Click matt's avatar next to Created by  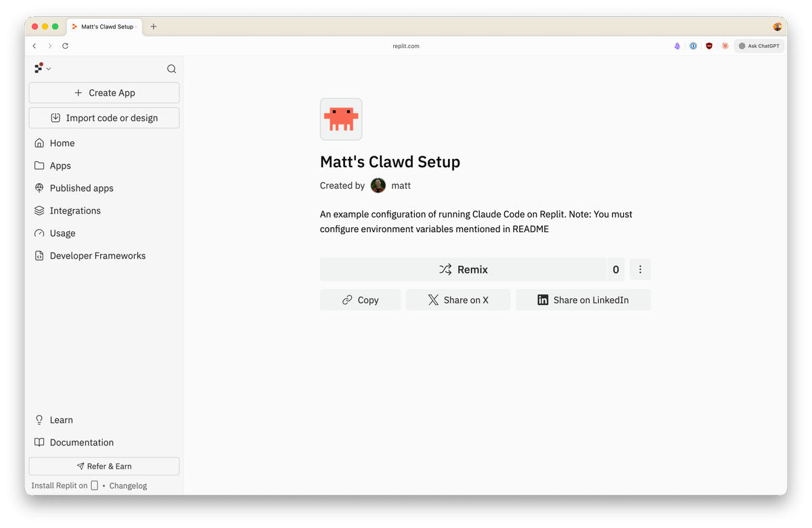pos(378,185)
